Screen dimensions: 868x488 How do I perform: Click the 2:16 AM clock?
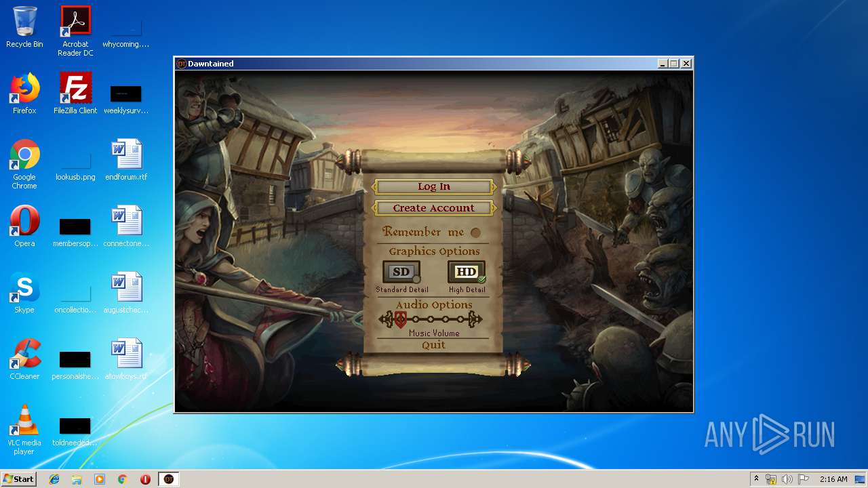click(833, 479)
